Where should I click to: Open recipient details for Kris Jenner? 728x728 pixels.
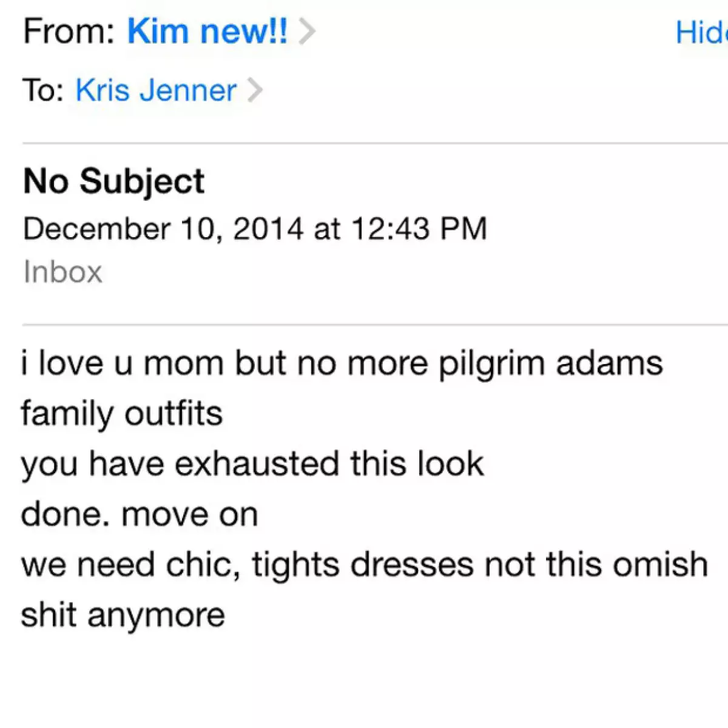155,89
